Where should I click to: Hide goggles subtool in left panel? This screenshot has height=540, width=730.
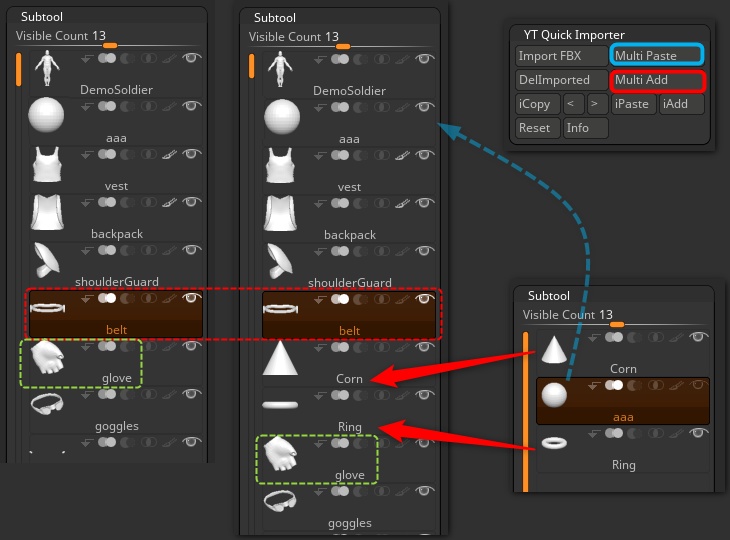[191, 394]
